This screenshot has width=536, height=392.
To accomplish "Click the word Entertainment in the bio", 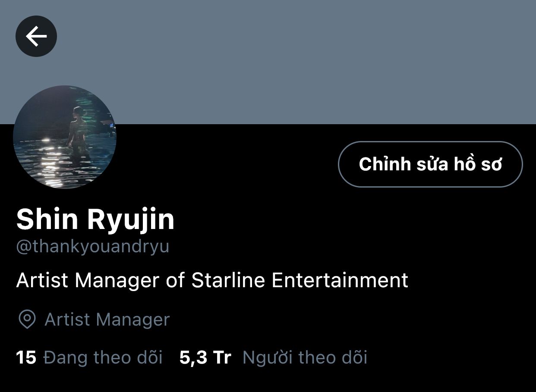I will 340,280.
